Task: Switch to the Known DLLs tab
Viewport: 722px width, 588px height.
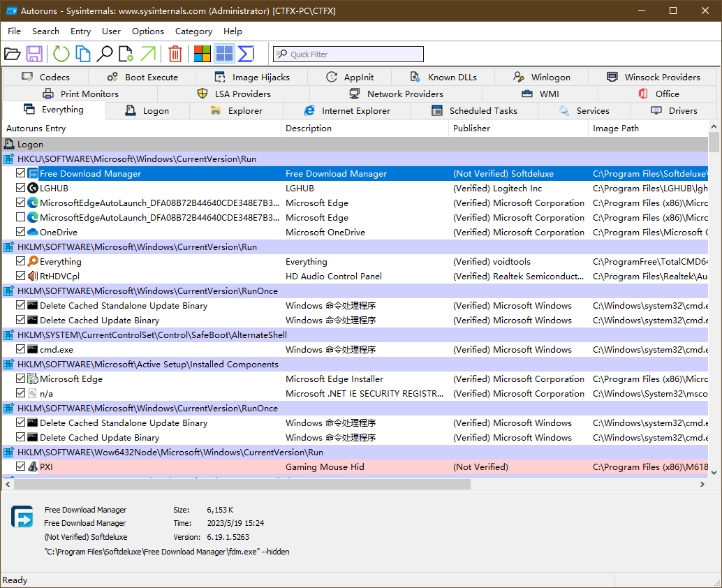Action: click(x=443, y=78)
